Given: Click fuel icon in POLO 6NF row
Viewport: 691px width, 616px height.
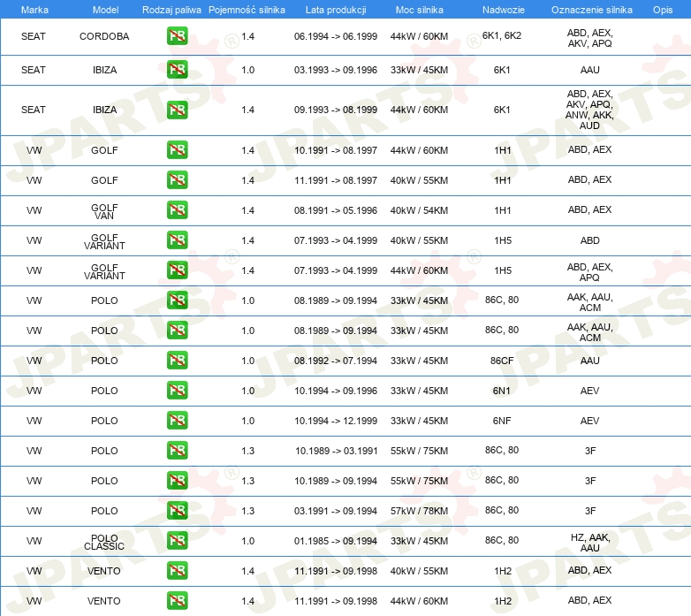Looking at the screenshot, I should click(177, 421).
